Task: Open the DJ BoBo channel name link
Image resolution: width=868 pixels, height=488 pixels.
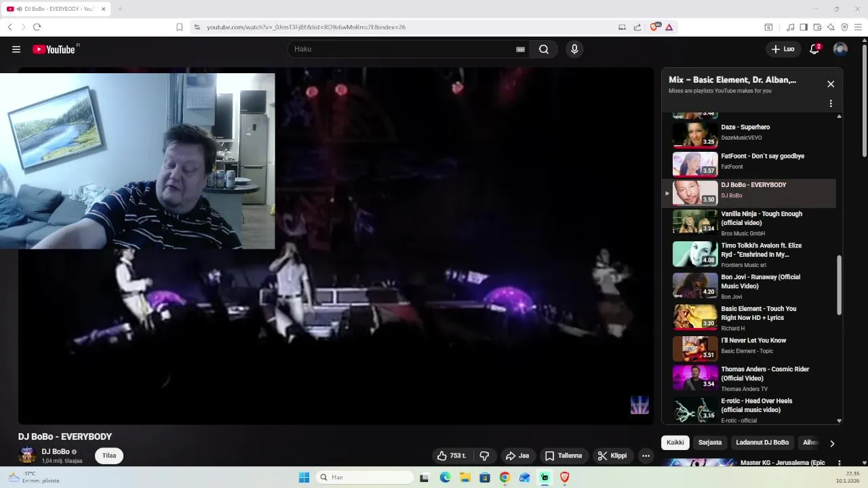Action: coord(56,451)
